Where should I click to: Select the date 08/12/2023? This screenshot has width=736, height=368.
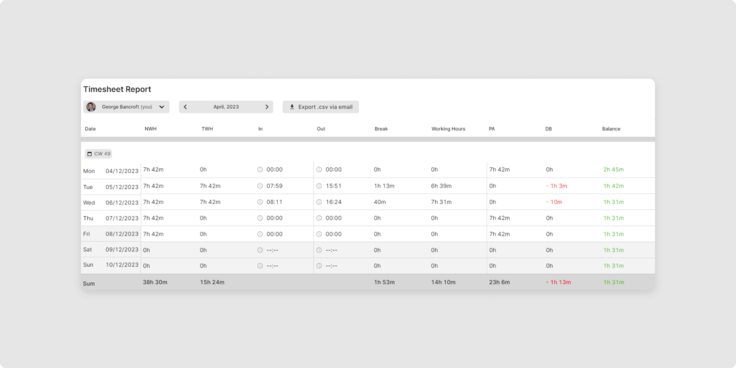[122, 234]
